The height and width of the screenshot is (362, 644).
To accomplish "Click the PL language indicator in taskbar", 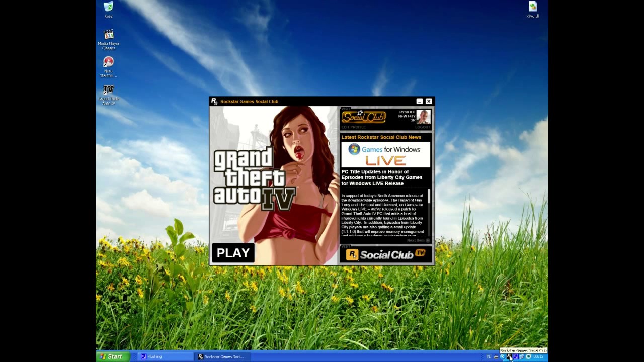I will tap(488, 356).
